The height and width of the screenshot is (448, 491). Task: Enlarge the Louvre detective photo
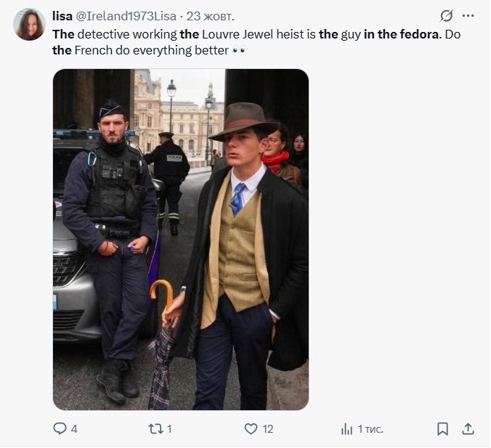[x=181, y=240]
